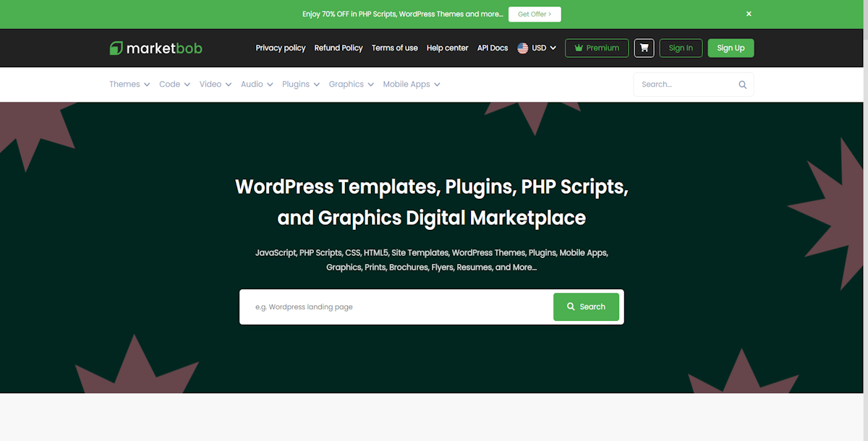Screen dimensions: 868x441
Task: Expand the Plugins category menu
Action: 301,85
